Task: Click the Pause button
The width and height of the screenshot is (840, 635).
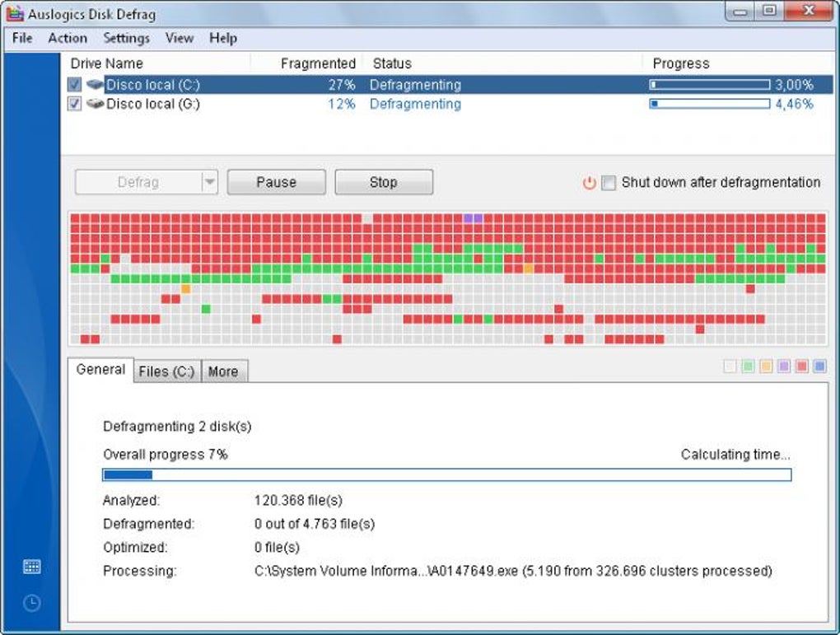Action: point(277,182)
